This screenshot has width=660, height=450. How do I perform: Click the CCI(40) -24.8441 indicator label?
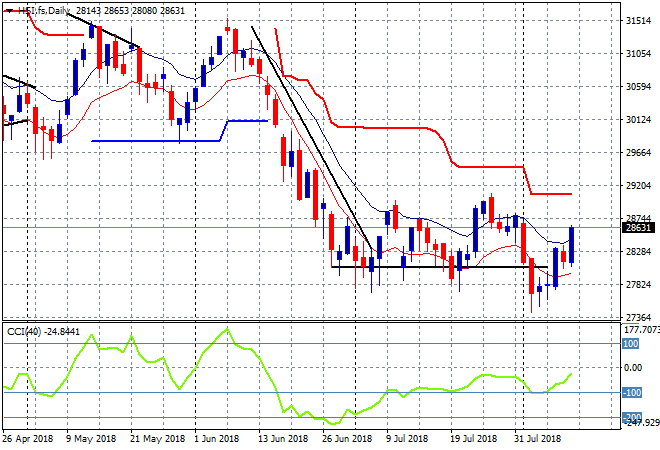(x=43, y=332)
